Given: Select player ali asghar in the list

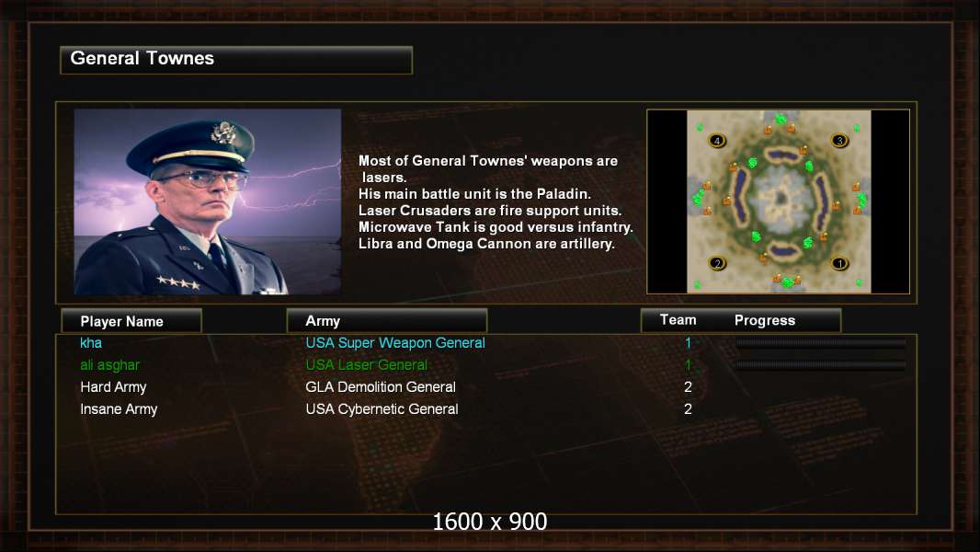Looking at the screenshot, I should 110,365.
